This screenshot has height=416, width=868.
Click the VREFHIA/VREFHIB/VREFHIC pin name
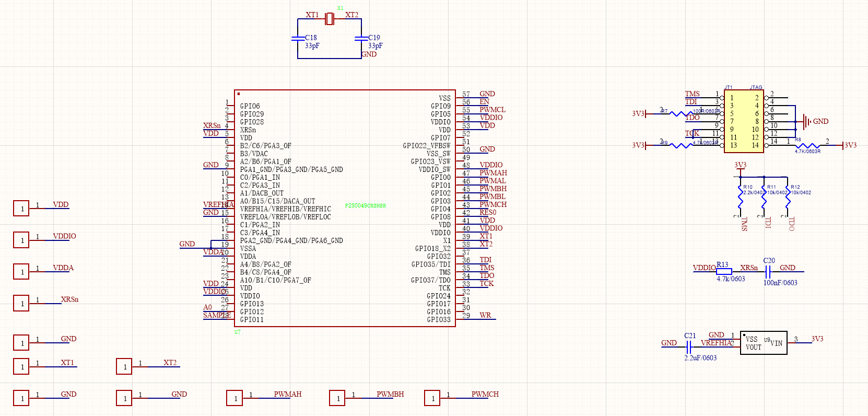tap(286, 209)
